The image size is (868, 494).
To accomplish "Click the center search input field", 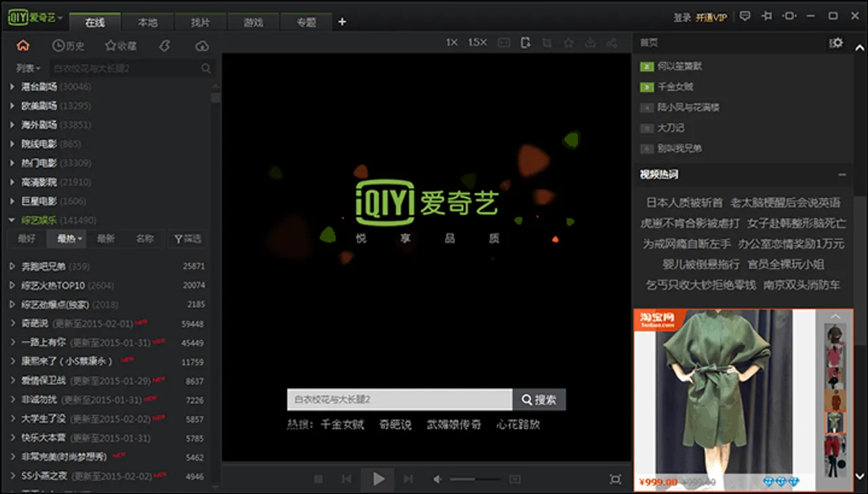I will (x=399, y=400).
